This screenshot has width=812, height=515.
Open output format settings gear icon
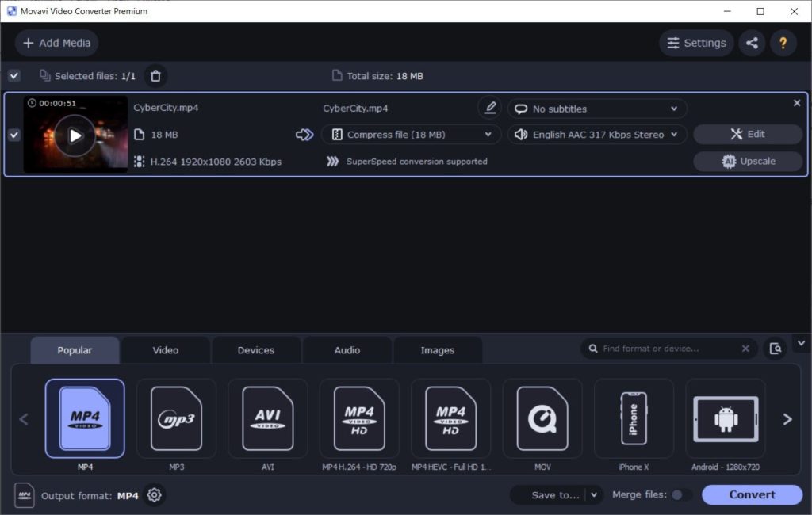pos(155,495)
